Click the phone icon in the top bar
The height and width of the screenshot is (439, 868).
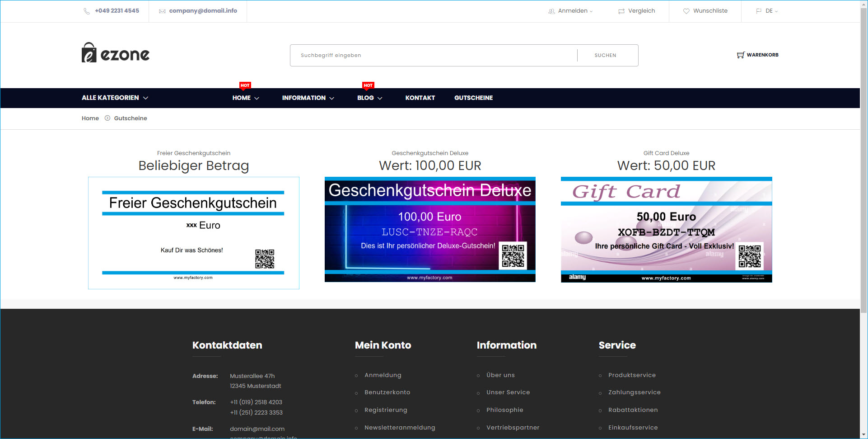tap(87, 11)
